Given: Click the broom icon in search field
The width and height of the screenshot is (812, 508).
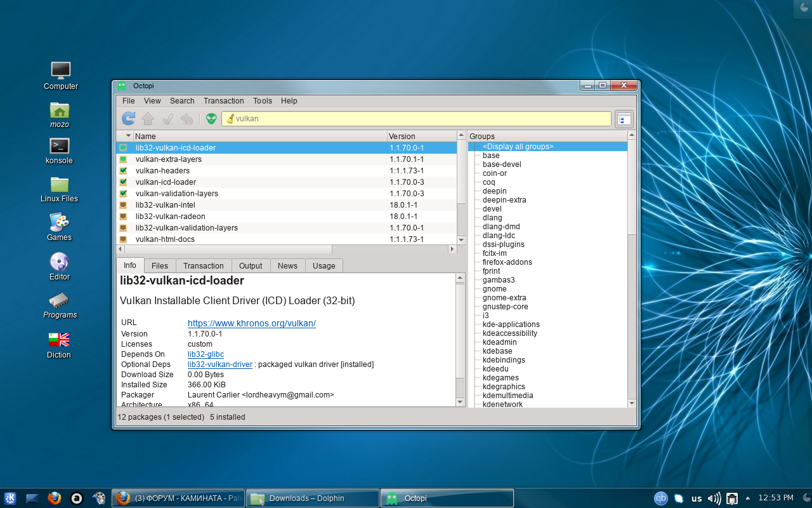Looking at the screenshot, I should [x=230, y=119].
